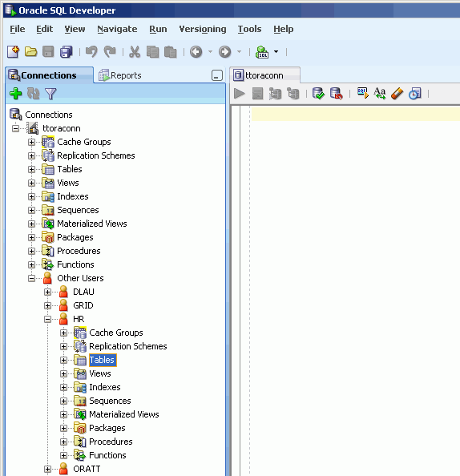Click the Execute Explain Plan SQL icon
This screenshot has height=476, width=460.
(x=363, y=94)
